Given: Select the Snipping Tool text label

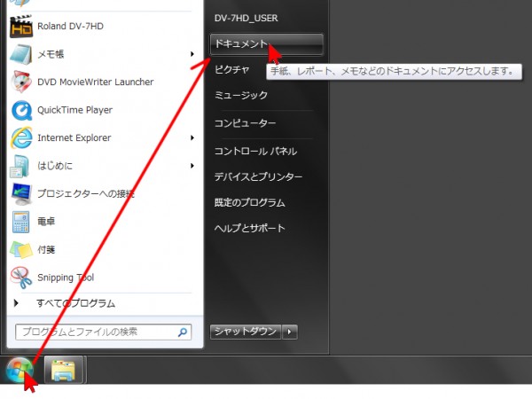Looking at the screenshot, I should 66,278.
